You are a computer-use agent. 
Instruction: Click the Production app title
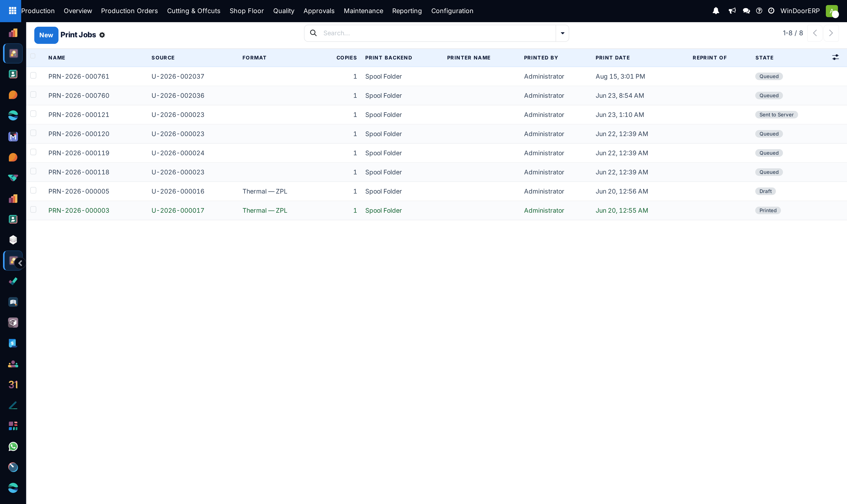tap(38, 11)
